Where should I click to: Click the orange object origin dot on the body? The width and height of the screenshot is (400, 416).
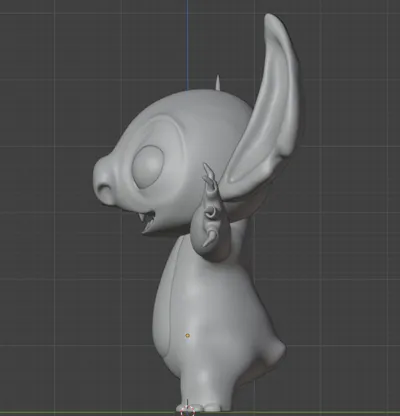pyautogui.click(x=187, y=335)
